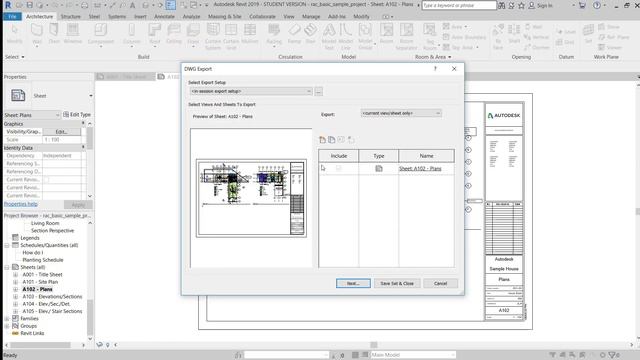Click the Project Browser horizontal scrollbar
Viewport: 640px width, 360px height.
tap(40, 345)
